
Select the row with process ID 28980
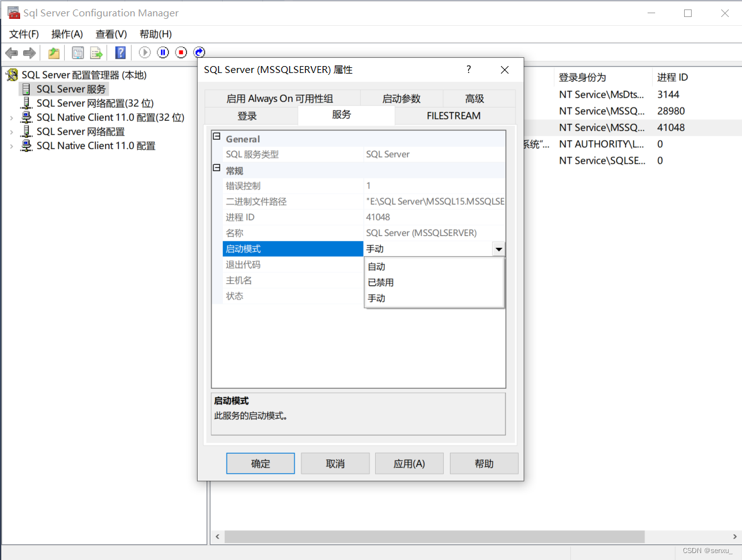pos(632,111)
